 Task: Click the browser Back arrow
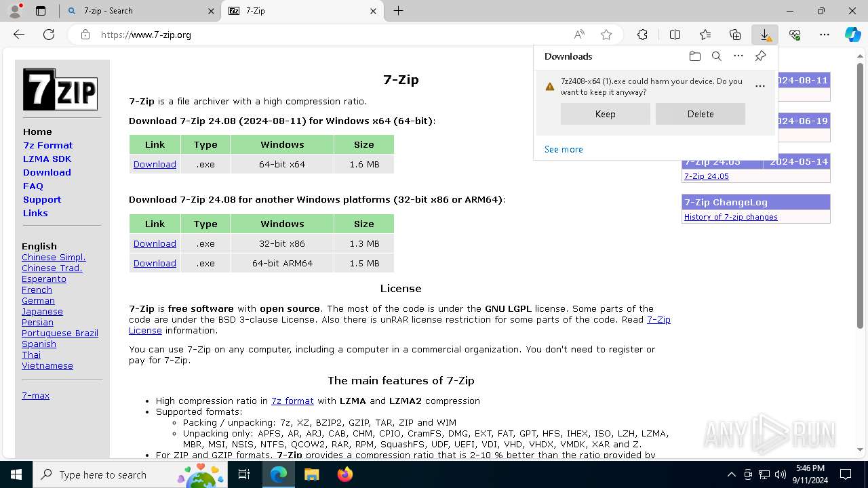tap(19, 35)
